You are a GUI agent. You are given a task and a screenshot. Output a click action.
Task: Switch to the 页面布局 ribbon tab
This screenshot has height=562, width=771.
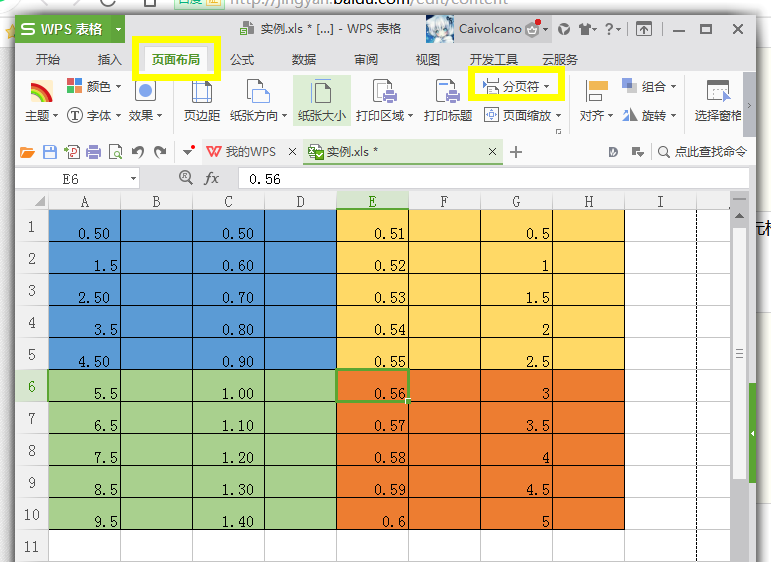(x=176, y=59)
